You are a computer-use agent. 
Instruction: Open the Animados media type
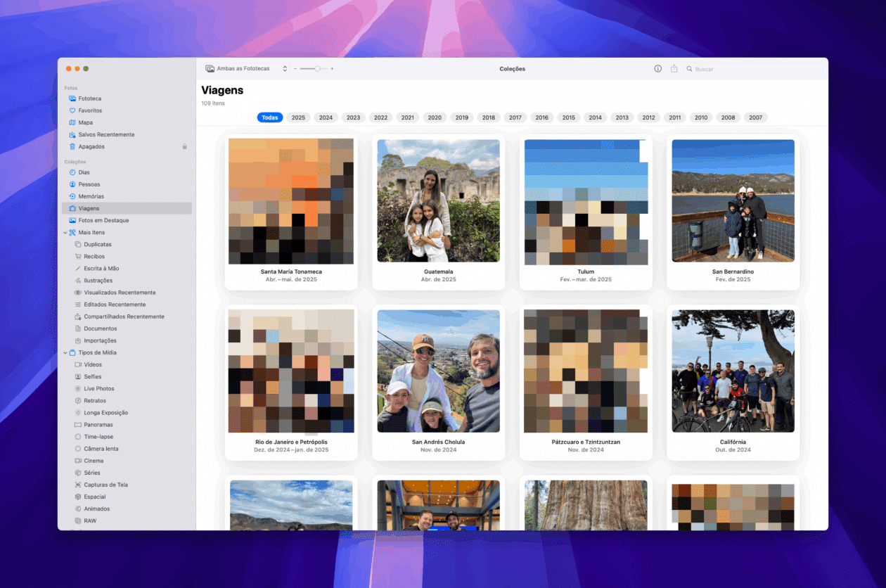[x=127, y=509]
